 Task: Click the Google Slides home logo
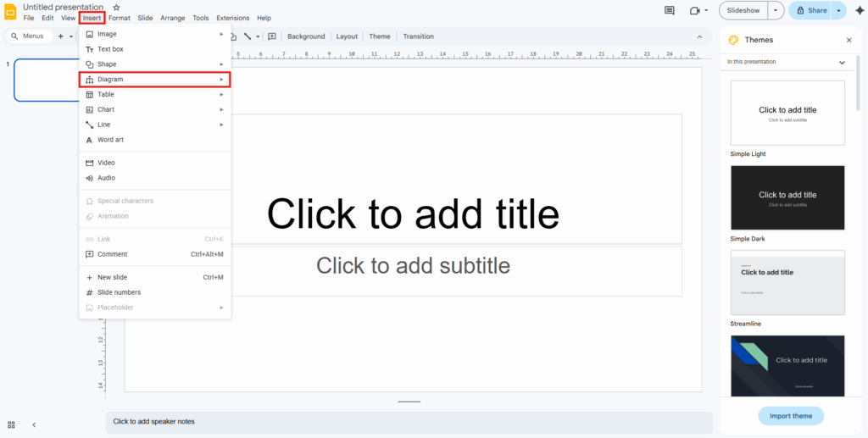coord(11,11)
